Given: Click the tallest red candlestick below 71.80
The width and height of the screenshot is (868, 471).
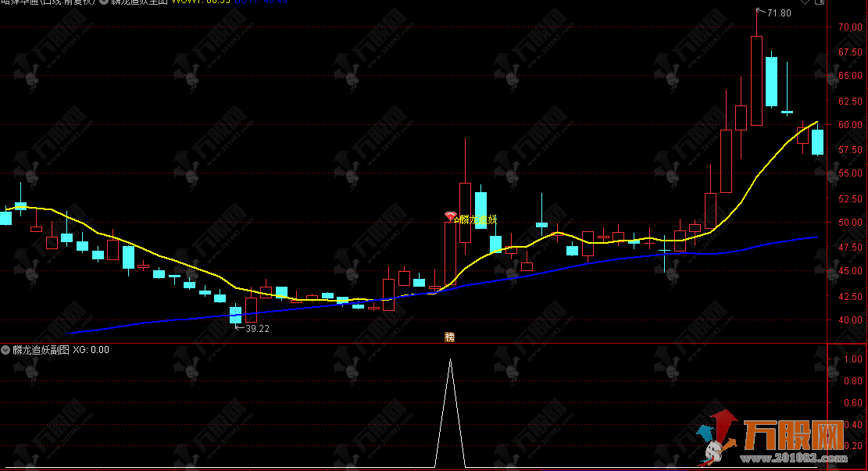Looking at the screenshot, I should 756,80.
